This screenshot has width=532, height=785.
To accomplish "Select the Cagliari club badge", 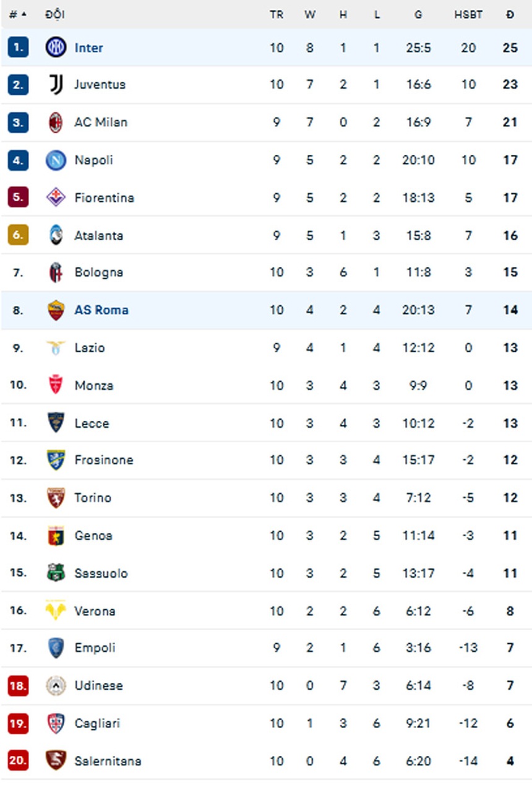I will pyautogui.click(x=56, y=723).
